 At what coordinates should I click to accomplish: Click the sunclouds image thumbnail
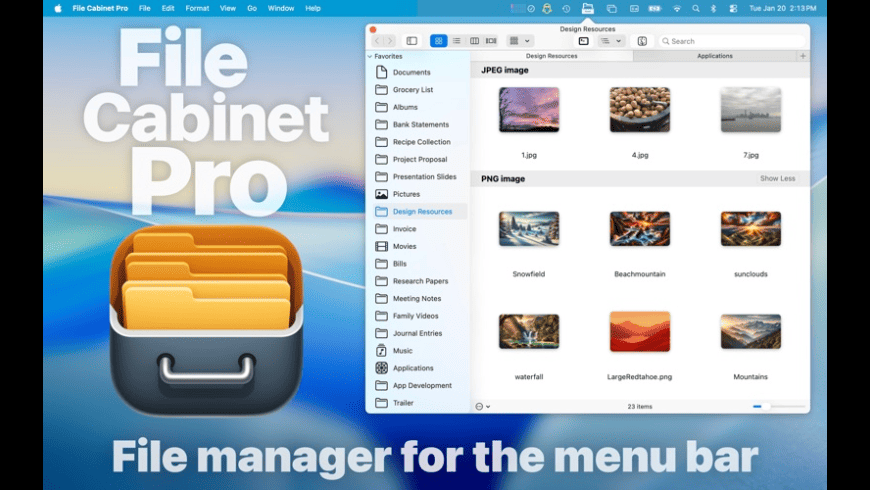(751, 229)
